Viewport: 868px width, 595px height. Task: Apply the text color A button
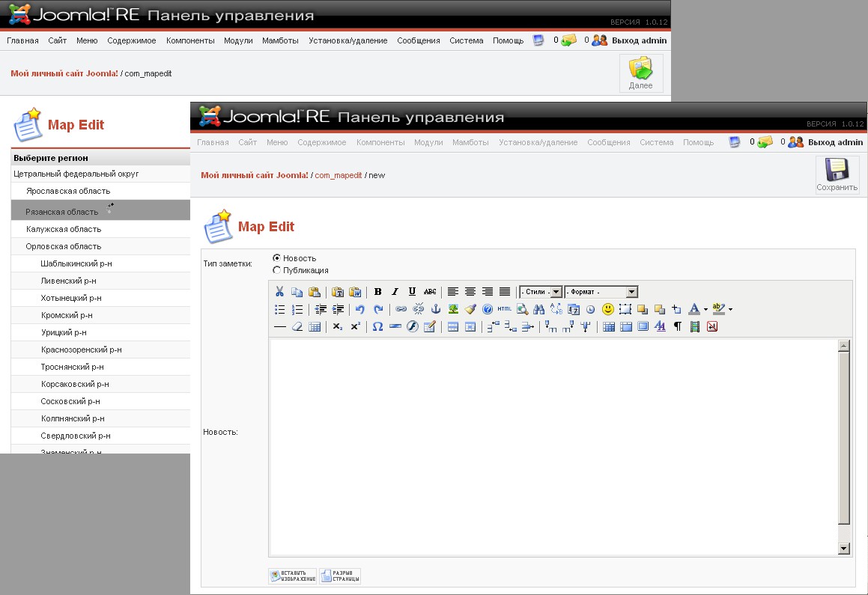tap(694, 309)
